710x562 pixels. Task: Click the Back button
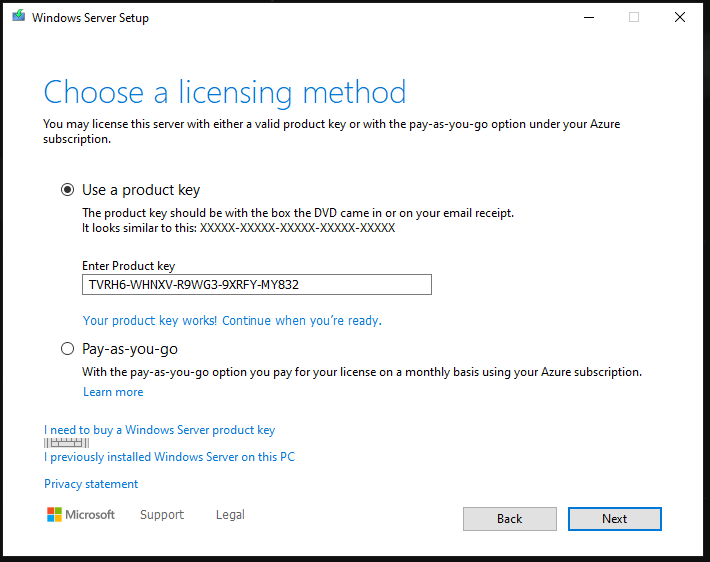pyautogui.click(x=510, y=519)
